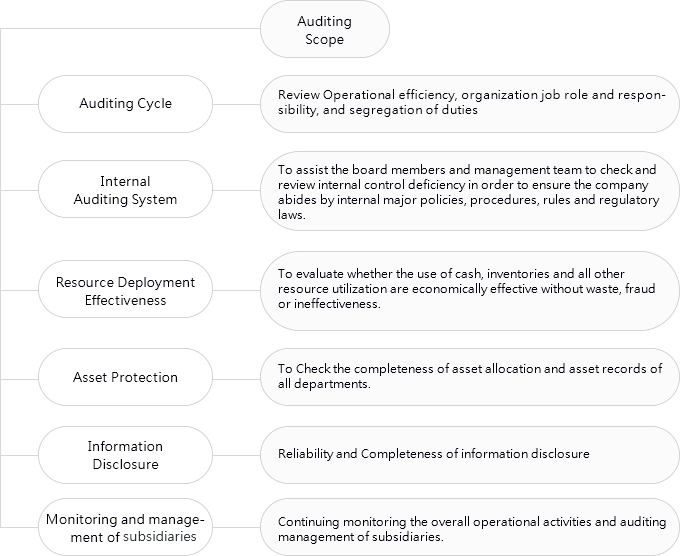The image size is (680, 556).
Task: Click the 'completeness of asset allocation' description
Action: [x=470, y=377]
